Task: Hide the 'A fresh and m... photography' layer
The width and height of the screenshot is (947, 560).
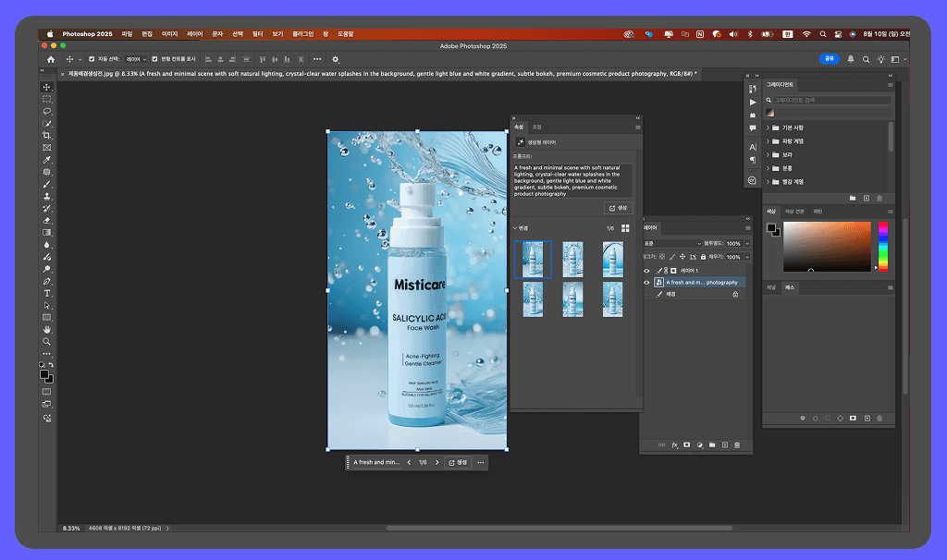Action: (x=646, y=283)
